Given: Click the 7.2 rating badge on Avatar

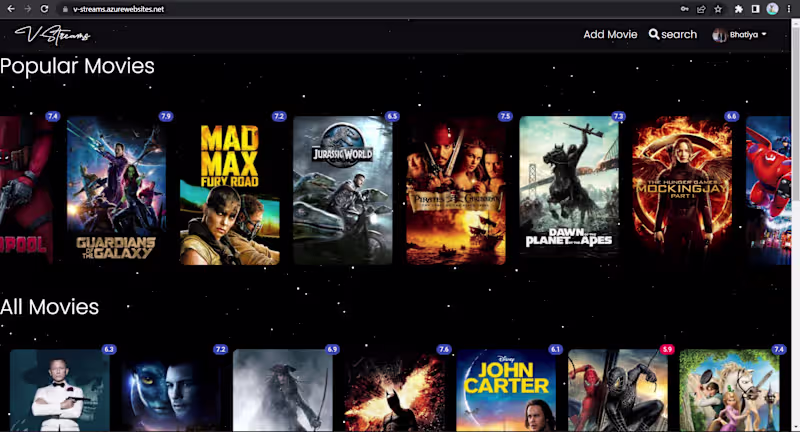Looking at the screenshot, I should [x=220, y=349].
